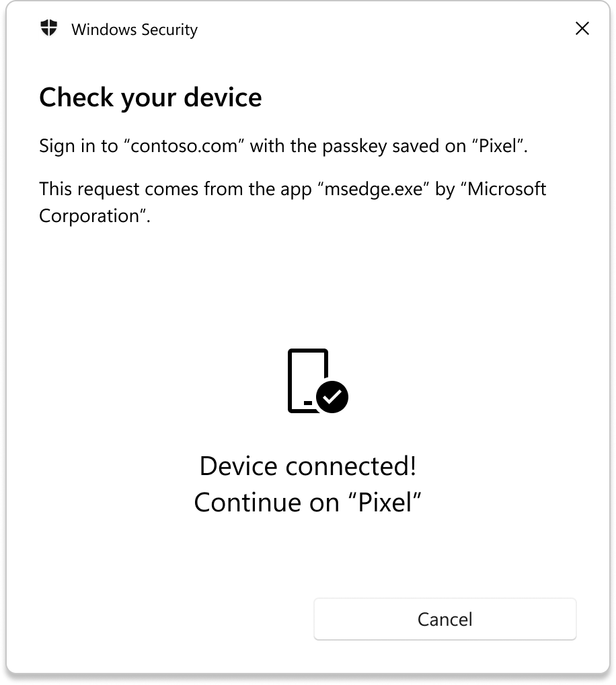The image size is (616, 685).
Task: Click the "Check your device" heading
Action: [x=150, y=98]
